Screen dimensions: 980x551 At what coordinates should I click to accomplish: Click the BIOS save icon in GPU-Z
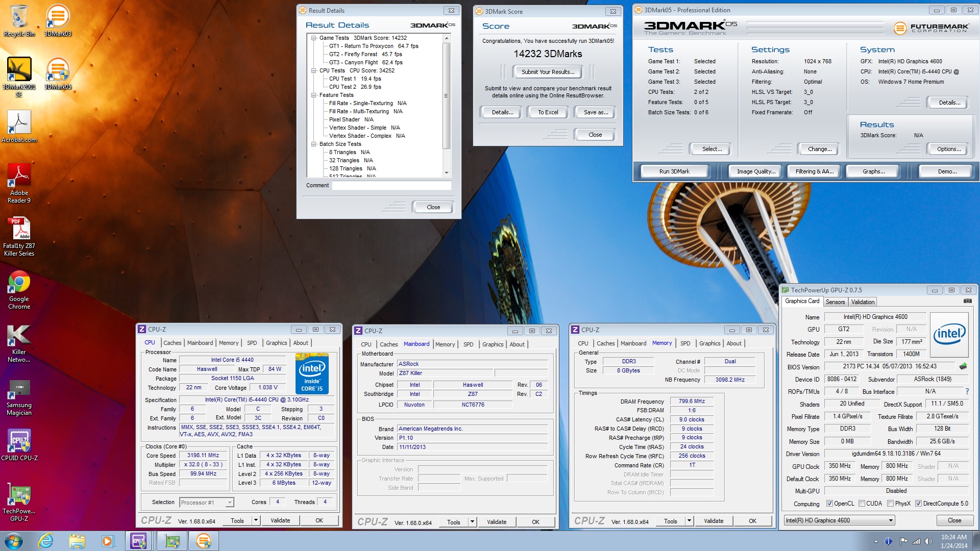(x=963, y=366)
